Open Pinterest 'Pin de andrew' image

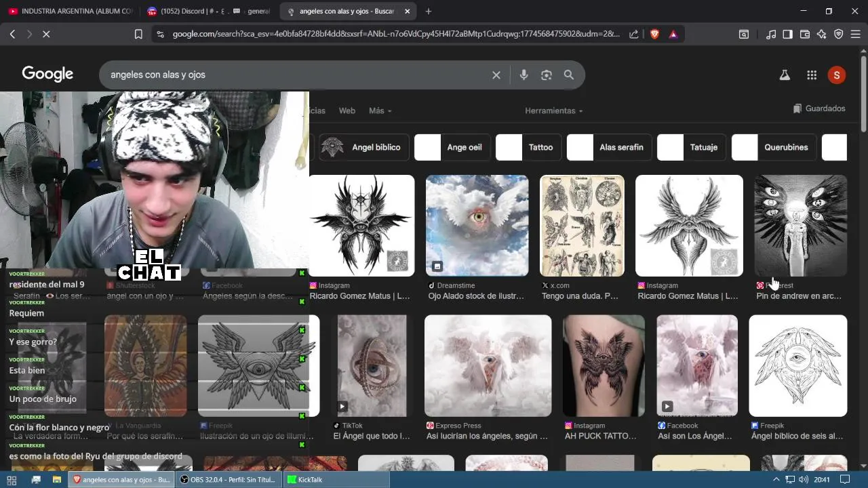click(800, 226)
